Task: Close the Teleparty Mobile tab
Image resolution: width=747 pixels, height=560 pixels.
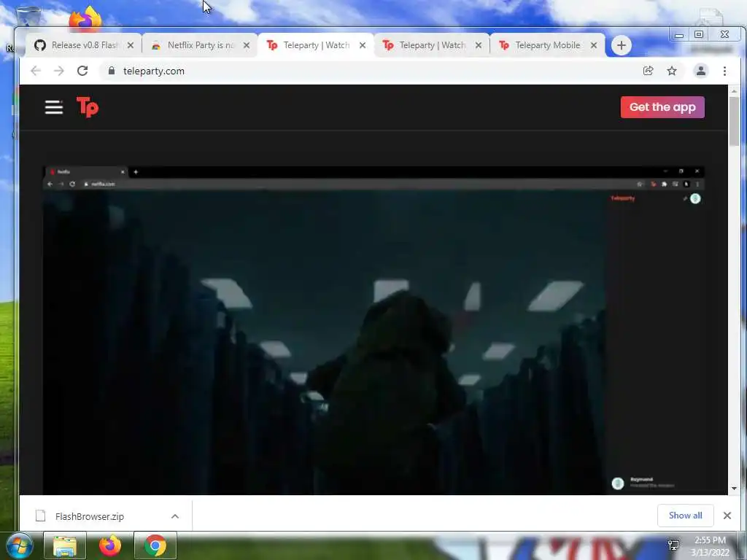Action: coord(594,45)
